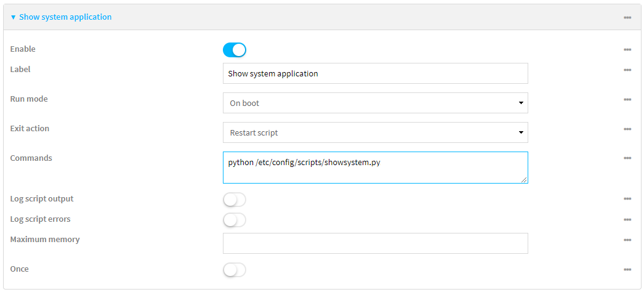Open the Run mode dropdown
This screenshot has height=292, width=644.
[375, 103]
